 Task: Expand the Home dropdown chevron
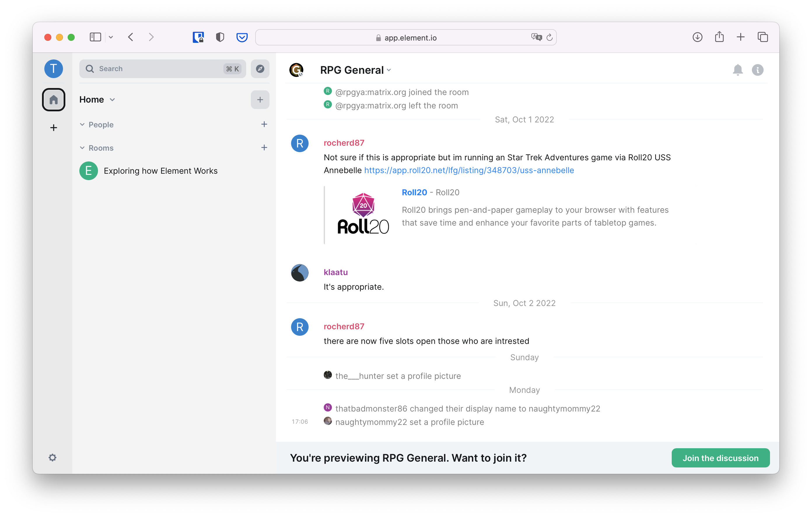(112, 99)
